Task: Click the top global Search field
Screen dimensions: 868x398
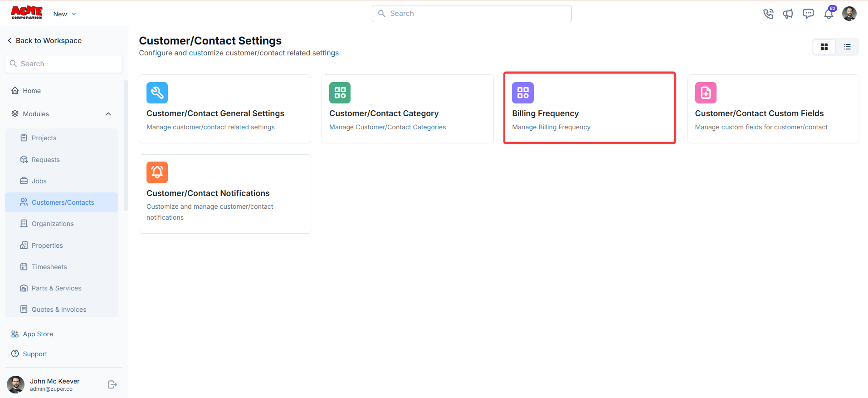Action: 472,14
